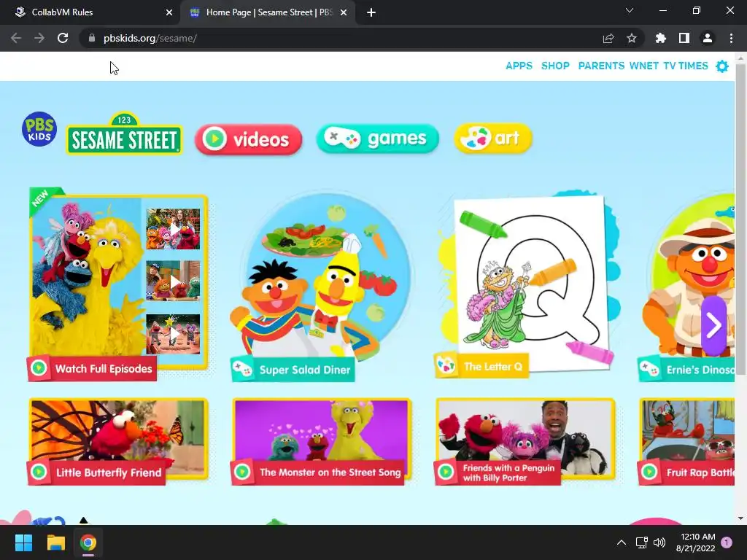
Task: Open the clock and date panel
Action: coord(695,542)
